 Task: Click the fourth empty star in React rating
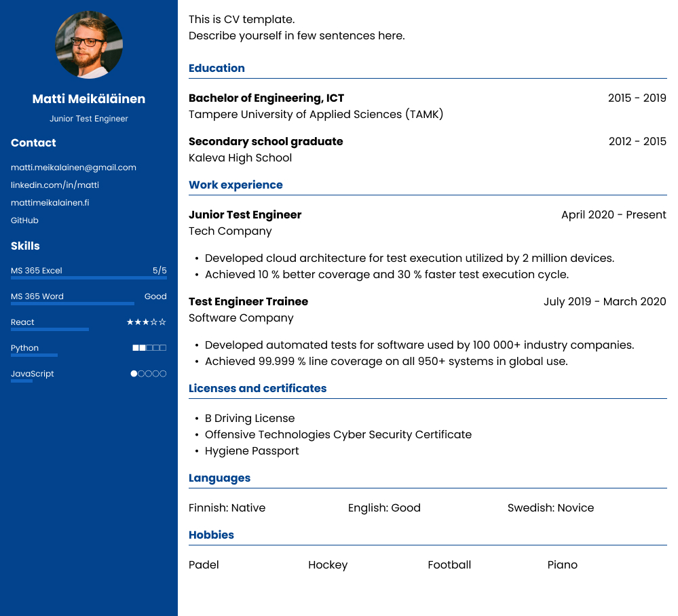pos(154,322)
